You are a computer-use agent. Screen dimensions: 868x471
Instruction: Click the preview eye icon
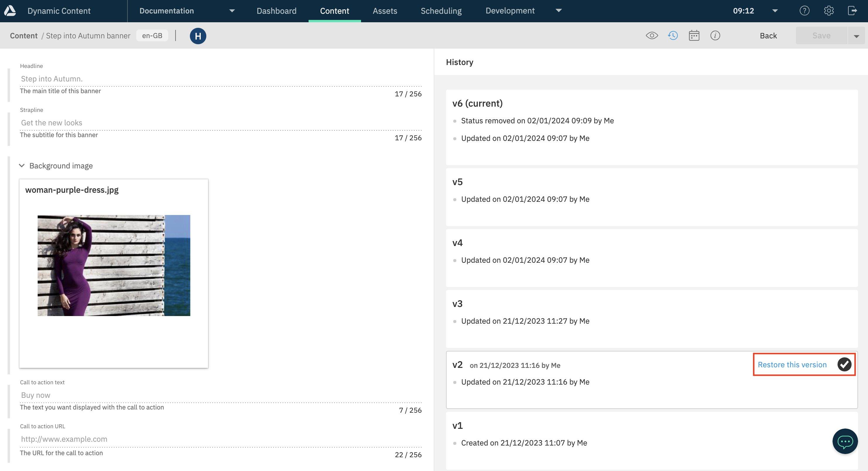tap(651, 35)
